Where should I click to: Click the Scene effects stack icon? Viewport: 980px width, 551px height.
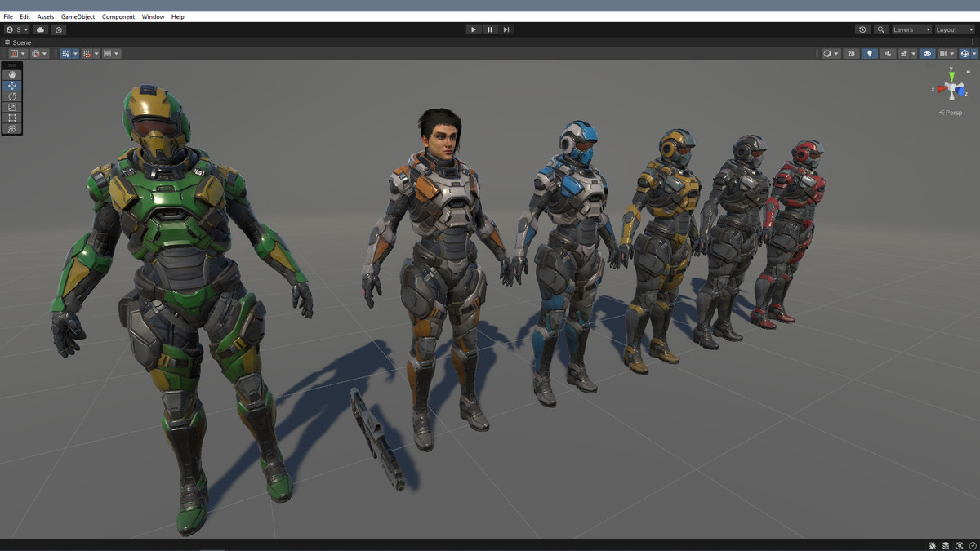click(903, 54)
